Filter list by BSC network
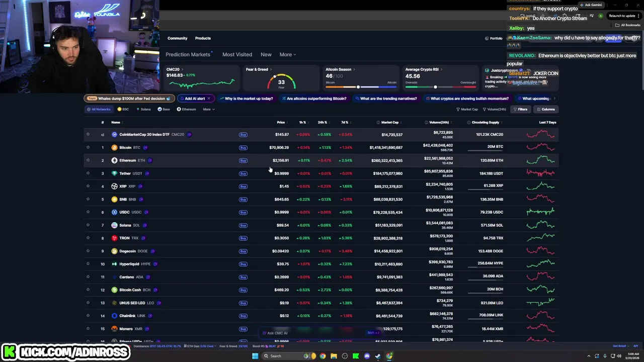Screen dimensions: 644x362 pos(123,109)
